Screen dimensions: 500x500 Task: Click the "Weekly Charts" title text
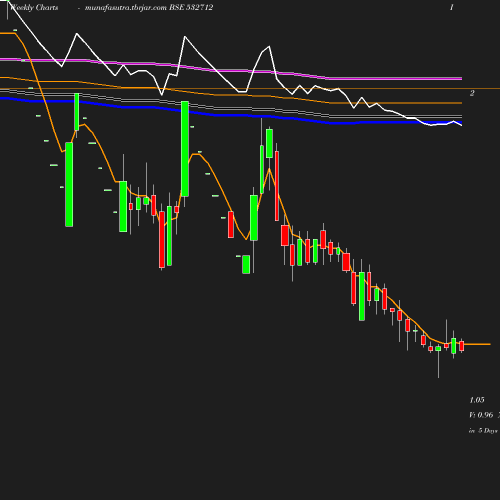coord(34,7)
